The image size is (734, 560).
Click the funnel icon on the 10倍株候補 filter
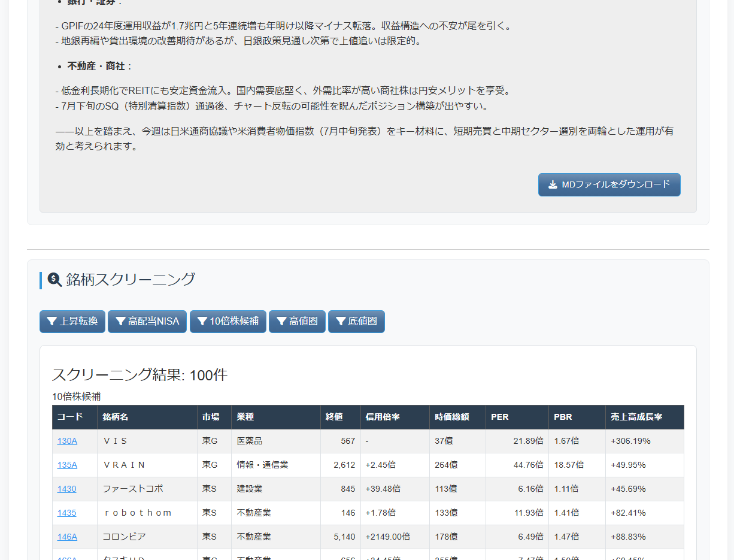(202, 322)
